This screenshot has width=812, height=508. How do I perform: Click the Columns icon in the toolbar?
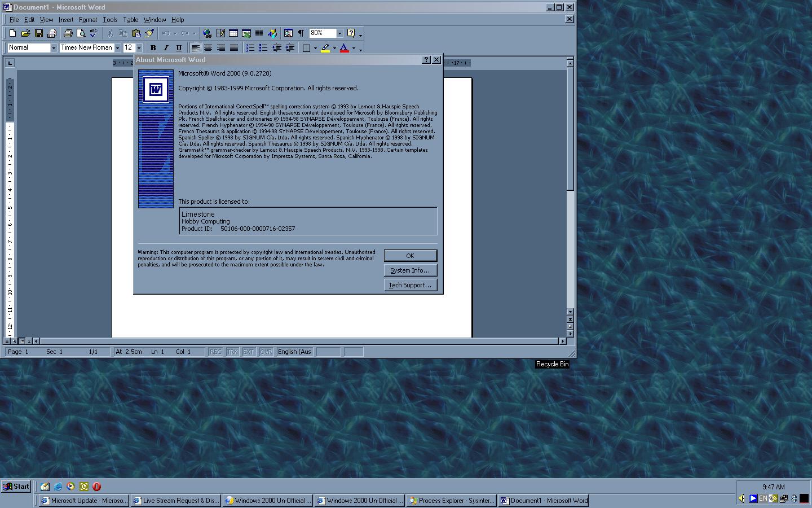(x=259, y=33)
